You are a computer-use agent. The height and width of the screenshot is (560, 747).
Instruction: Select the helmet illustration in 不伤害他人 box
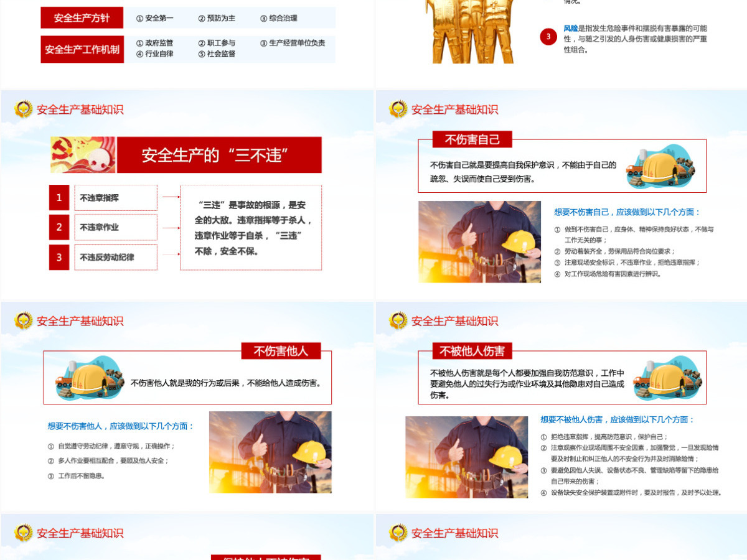click(x=90, y=377)
